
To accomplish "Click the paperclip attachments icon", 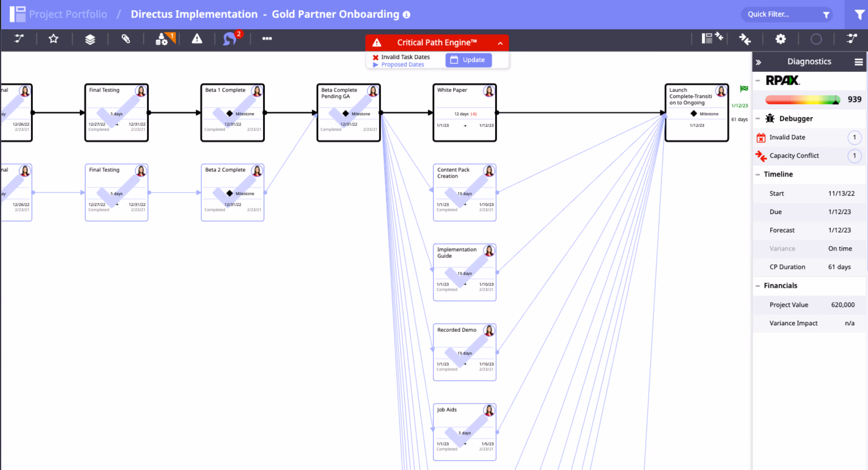I will pyautogui.click(x=126, y=39).
